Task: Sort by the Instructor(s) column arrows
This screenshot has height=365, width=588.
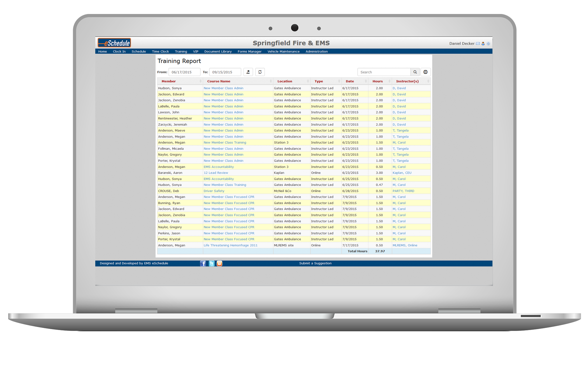Action: coord(428,81)
